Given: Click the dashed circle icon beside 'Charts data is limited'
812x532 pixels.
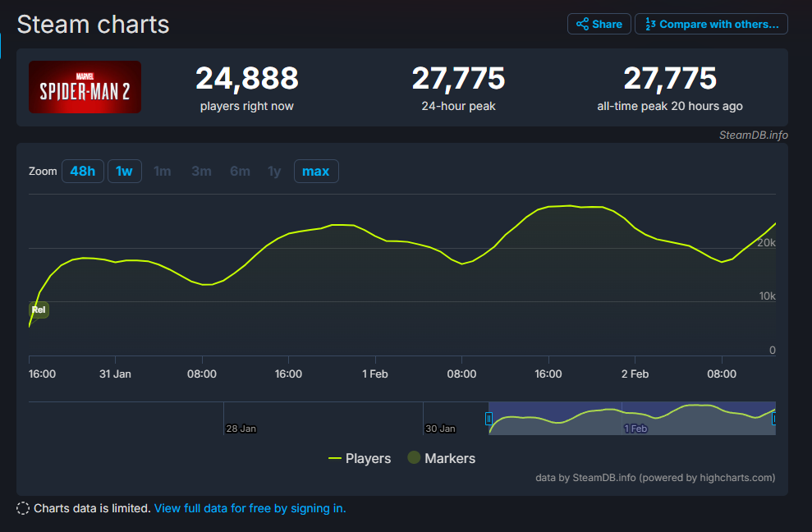Looking at the screenshot, I should (x=23, y=508).
